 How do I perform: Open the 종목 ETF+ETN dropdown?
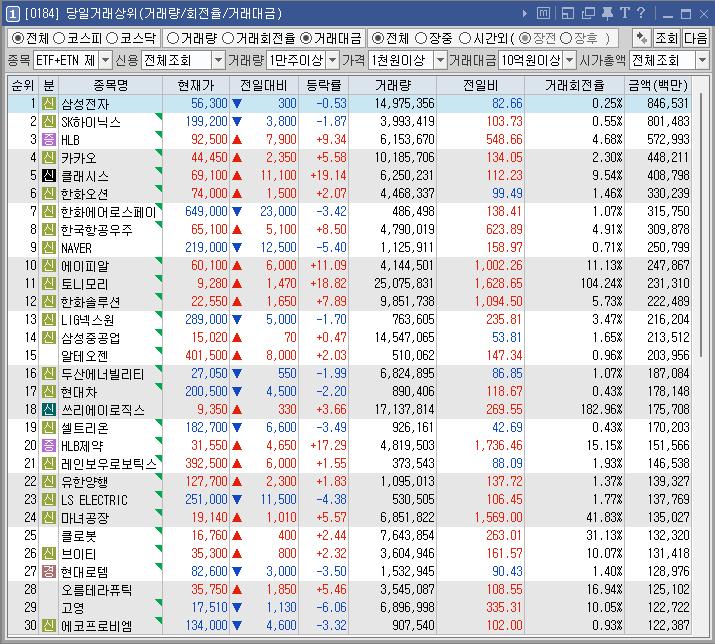click(x=105, y=60)
